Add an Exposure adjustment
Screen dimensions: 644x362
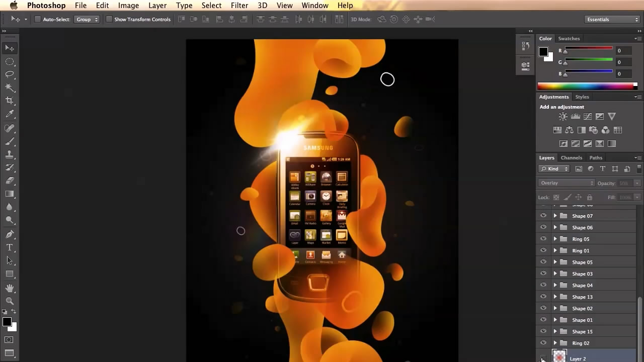pyautogui.click(x=599, y=117)
